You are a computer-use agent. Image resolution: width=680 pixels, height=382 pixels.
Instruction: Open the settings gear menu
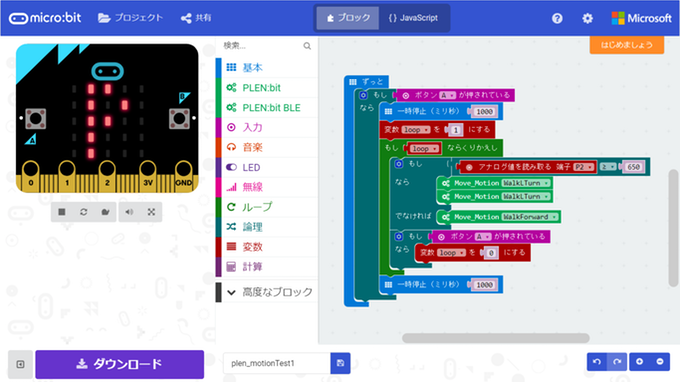[588, 18]
